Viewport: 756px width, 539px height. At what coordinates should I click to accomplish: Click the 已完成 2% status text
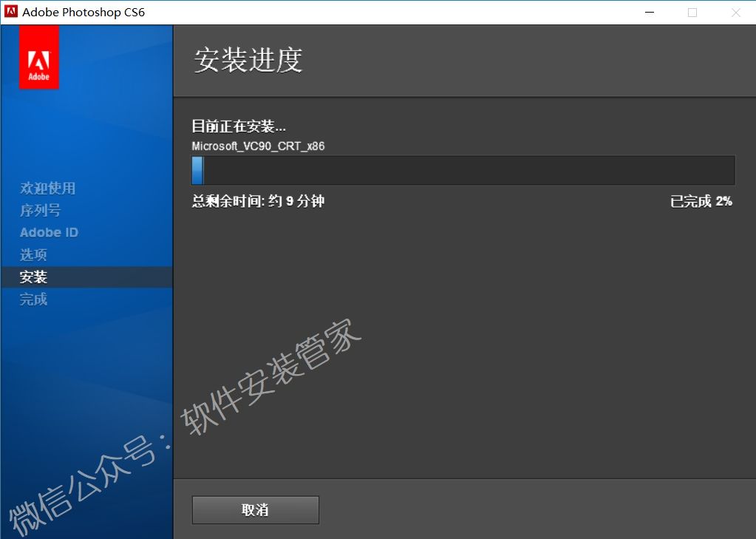701,201
